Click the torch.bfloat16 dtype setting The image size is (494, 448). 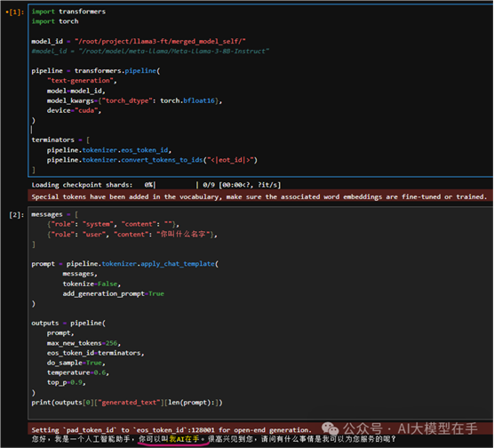point(187,100)
